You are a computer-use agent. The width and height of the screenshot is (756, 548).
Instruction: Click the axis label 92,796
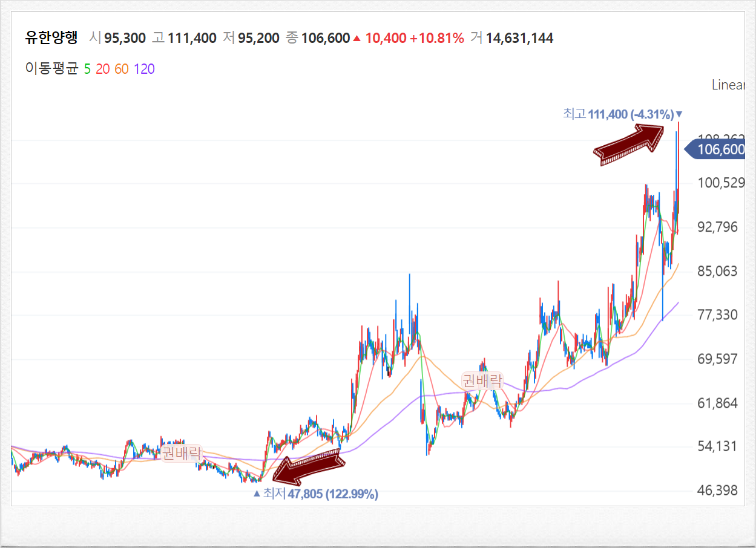tap(718, 227)
